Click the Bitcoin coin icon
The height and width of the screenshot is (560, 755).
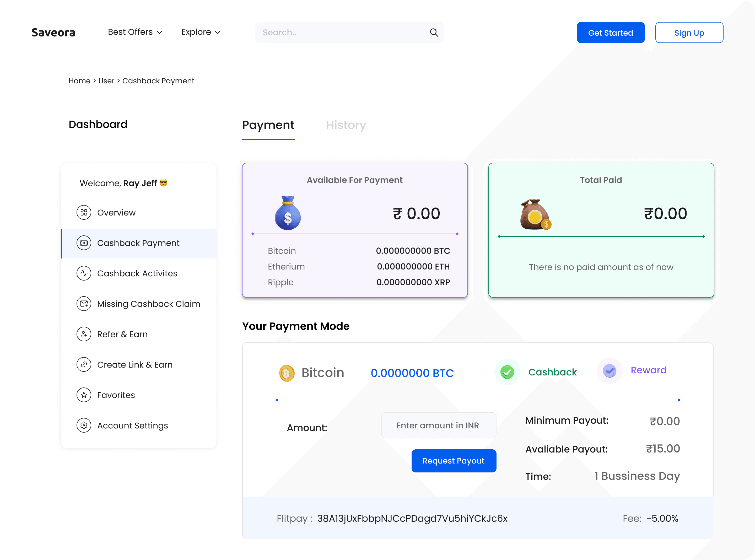pos(287,373)
